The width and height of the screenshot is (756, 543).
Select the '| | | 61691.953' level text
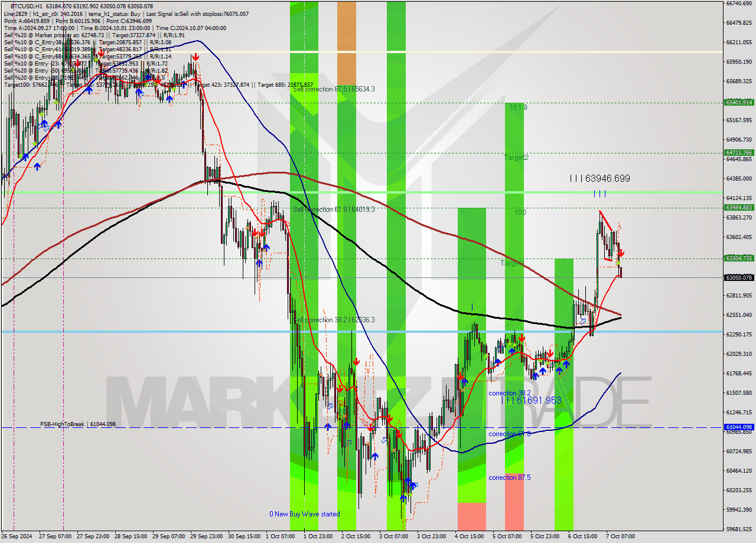tap(531, 400)
